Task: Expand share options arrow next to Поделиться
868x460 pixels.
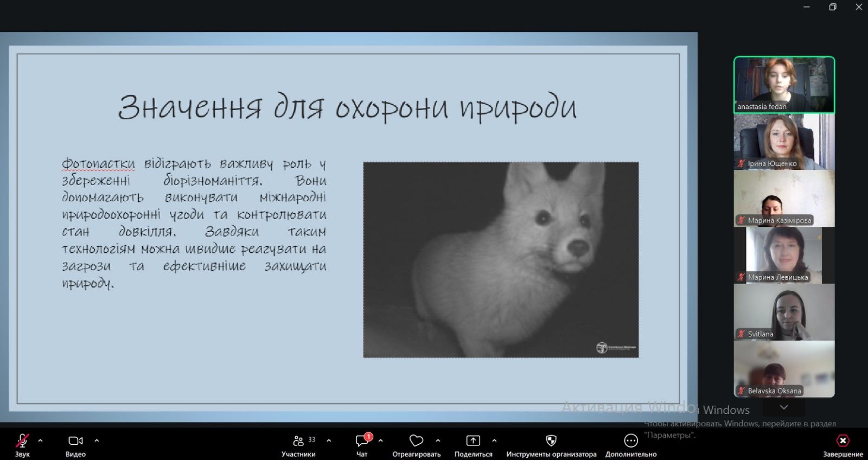Action: click(x=494, y=440)
